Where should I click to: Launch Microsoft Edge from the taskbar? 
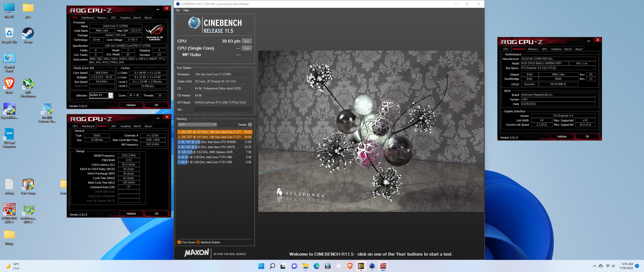(x=316, y=266)
